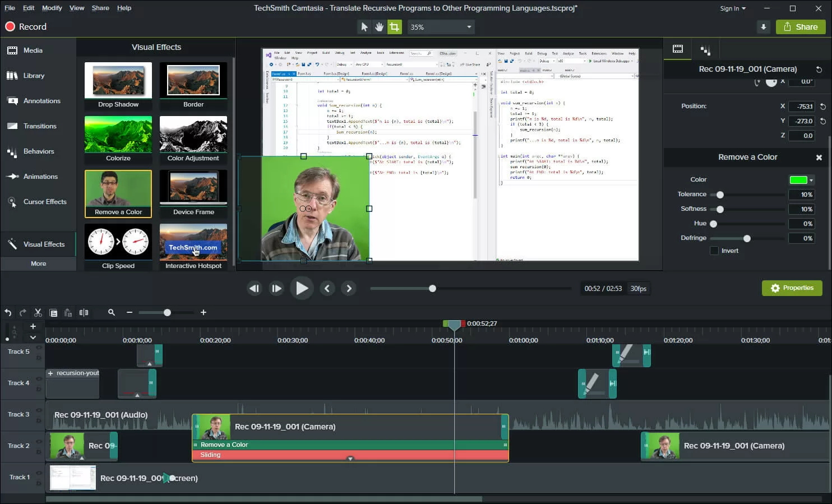Paste from the timeline toolbar
The image size is (832, 504).
(x=68, y=312)
